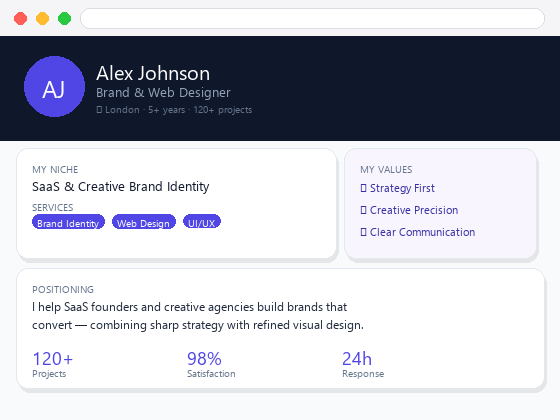Click the yellow window minimize button
This screenshot has width=560, height=420.
[42, 19]
